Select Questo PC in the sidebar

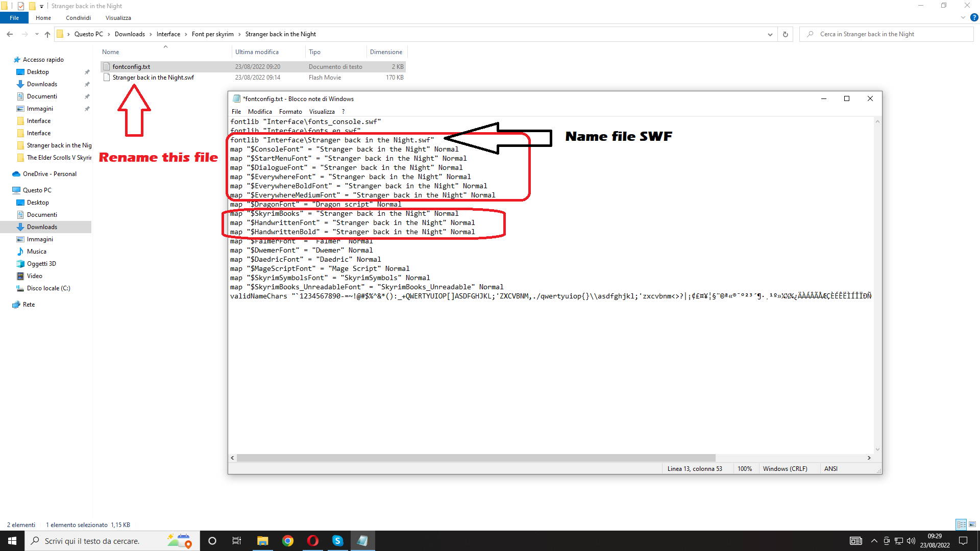click(x=37, y=190)
